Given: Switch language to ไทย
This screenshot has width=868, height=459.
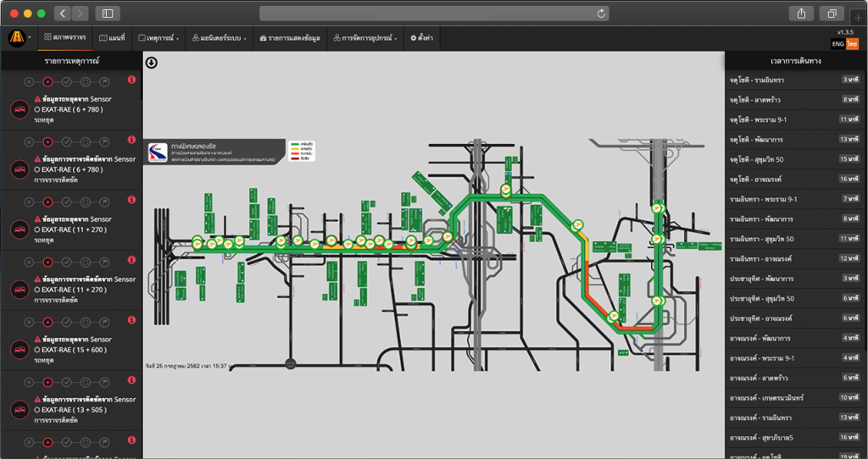Looking at the screenshot, I should click(852, 44).
